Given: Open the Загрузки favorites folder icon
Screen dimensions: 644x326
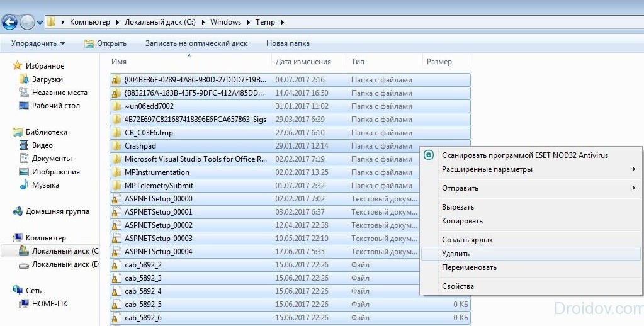Looking at the screenshot, I should click(24, 79).
